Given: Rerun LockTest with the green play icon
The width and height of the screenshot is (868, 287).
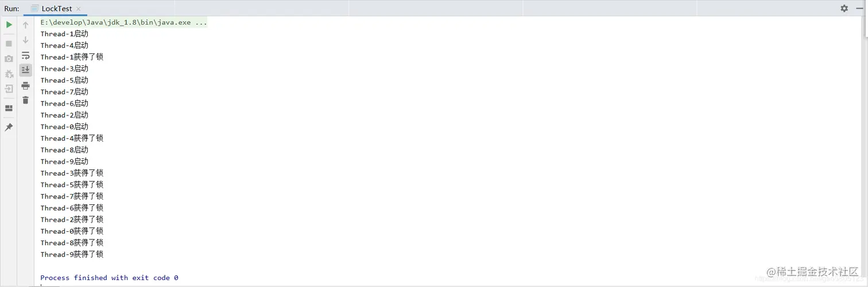Looking at the screenshot, I should pos(9,25).
